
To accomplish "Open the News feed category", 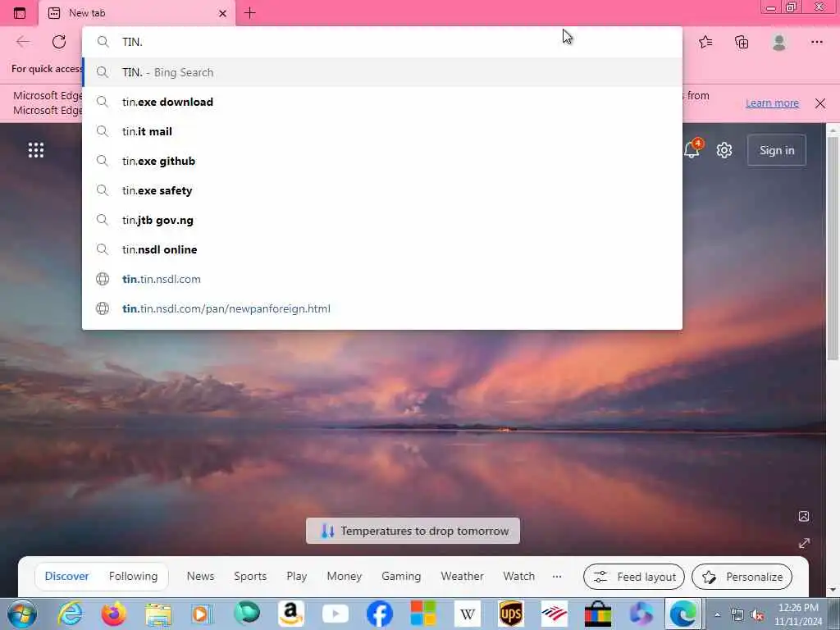I will pyautogui.click(x=200, y=577).
